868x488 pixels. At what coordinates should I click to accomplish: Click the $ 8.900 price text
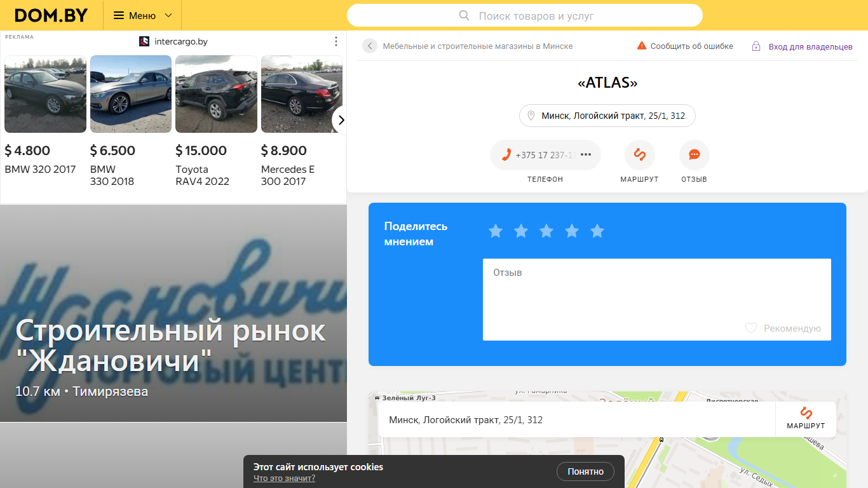[x=284, y=151]
